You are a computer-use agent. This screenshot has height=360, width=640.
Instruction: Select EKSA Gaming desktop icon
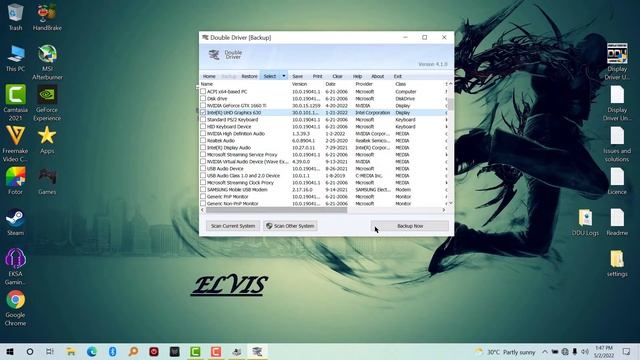point(16,267)
